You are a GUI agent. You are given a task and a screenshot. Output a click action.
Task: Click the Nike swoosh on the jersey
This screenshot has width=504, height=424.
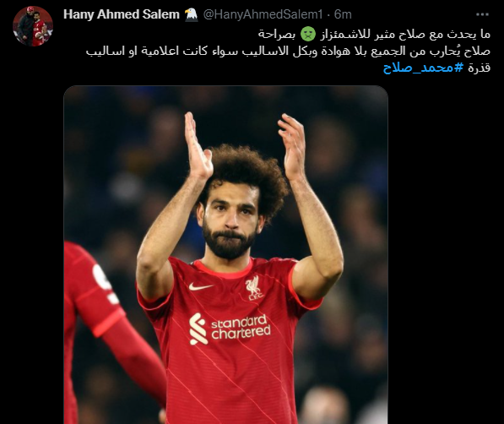[x=201, y=286]
